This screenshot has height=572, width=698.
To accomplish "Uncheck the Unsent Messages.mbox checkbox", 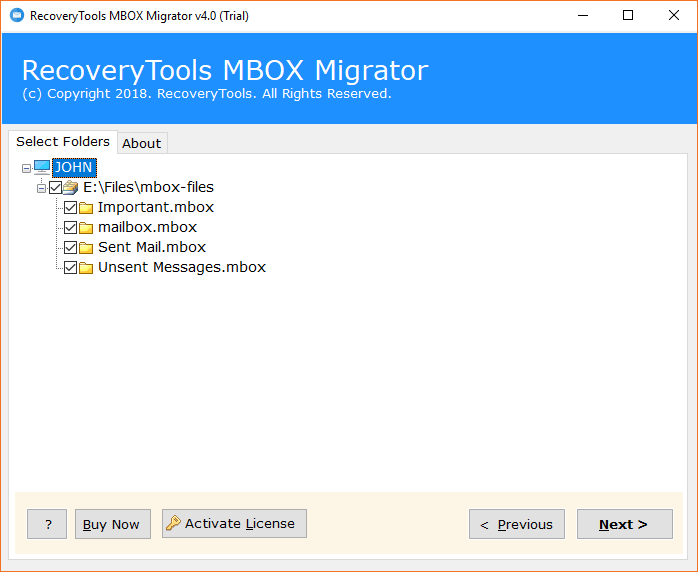I will pyautogui.click(x=70, y=268).
